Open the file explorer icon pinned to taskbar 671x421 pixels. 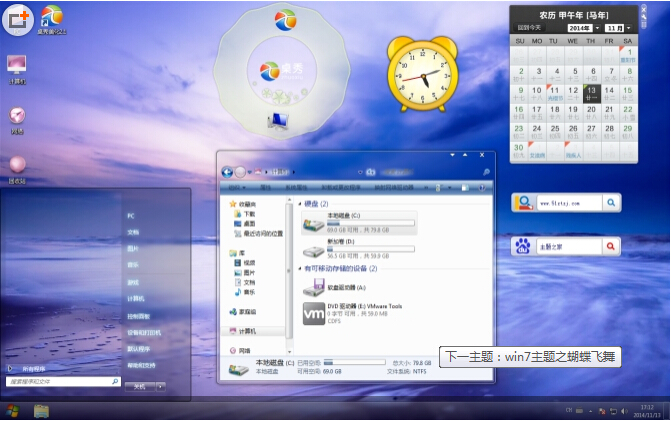(42, 410)
